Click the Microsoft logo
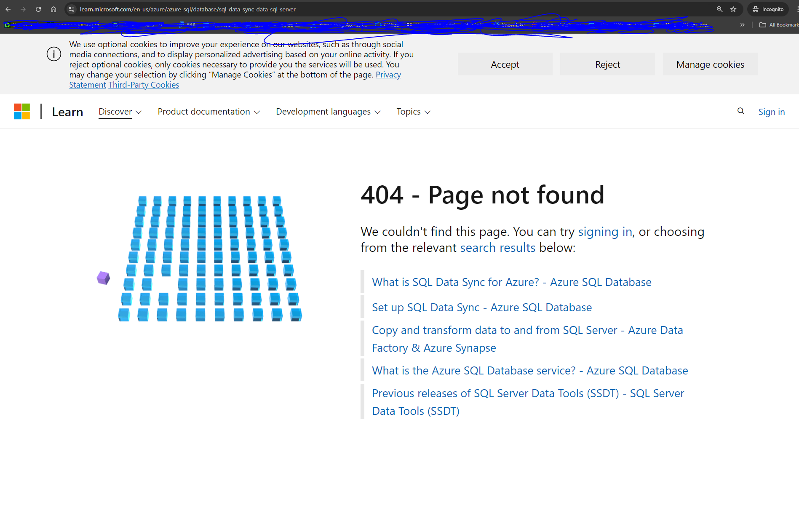799x532 pixels. (22, 112)
